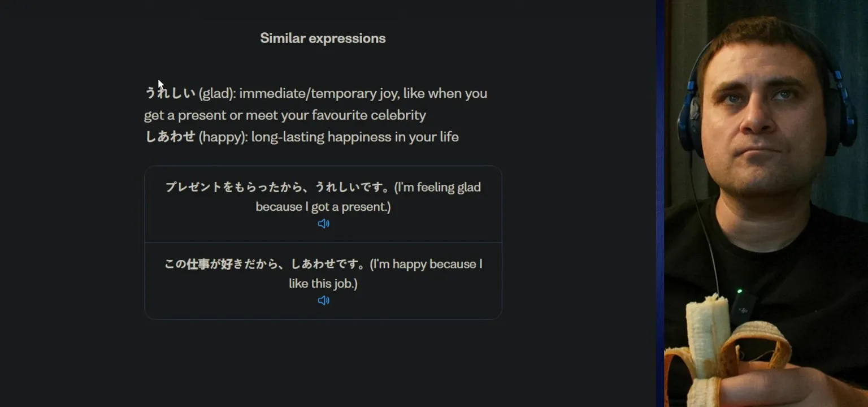Click the text 'like this job.)'
The width and height of the screenshot is (868, 407).
pos(323,284)
